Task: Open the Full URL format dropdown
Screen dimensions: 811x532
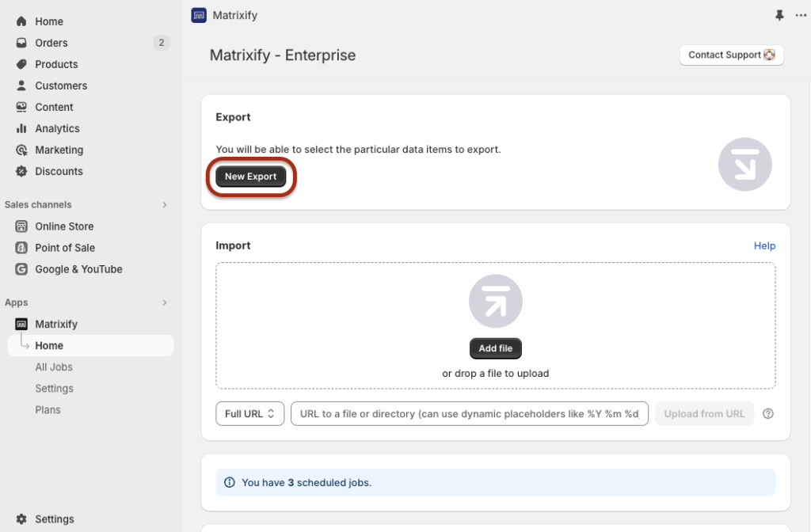Action: (x=249, y=413)
